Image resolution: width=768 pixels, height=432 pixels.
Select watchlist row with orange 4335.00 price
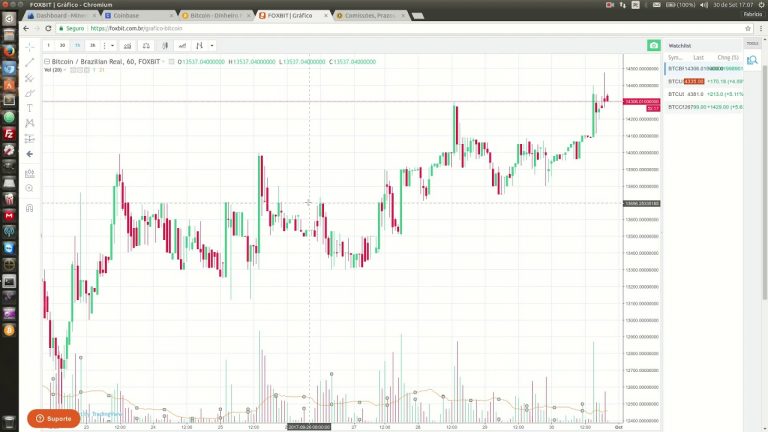703,81
